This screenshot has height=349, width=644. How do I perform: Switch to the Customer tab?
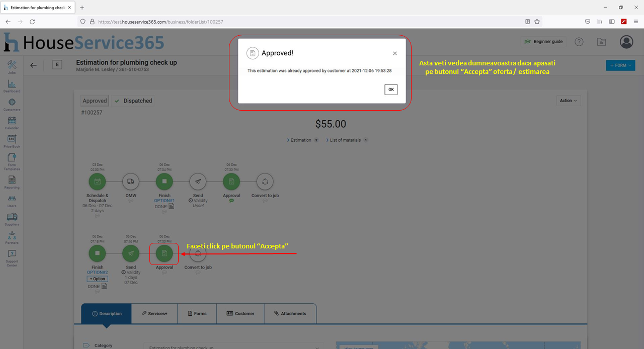coord(240,313)
